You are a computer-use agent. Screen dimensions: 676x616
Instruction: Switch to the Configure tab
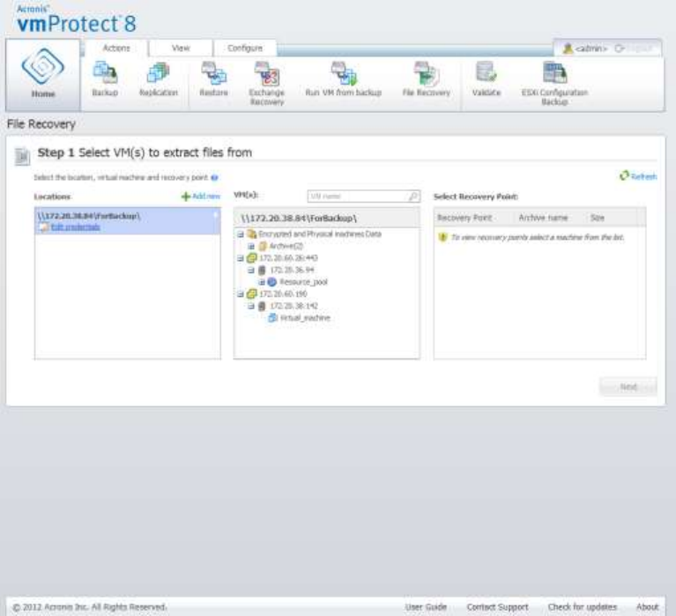[x=245, y=48]
